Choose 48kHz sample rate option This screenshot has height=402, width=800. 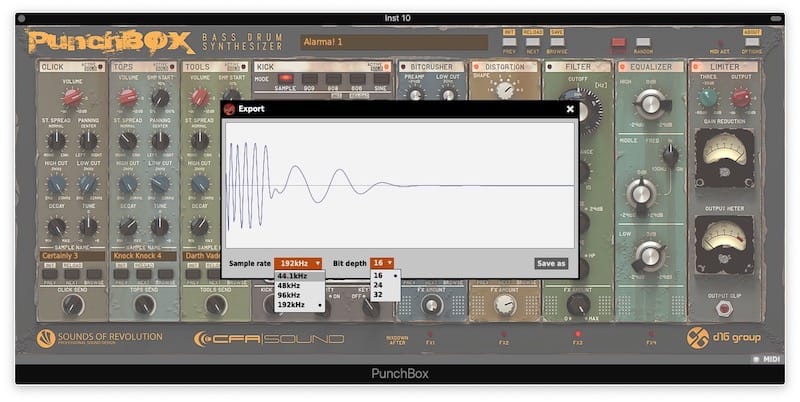pos(299,286)
